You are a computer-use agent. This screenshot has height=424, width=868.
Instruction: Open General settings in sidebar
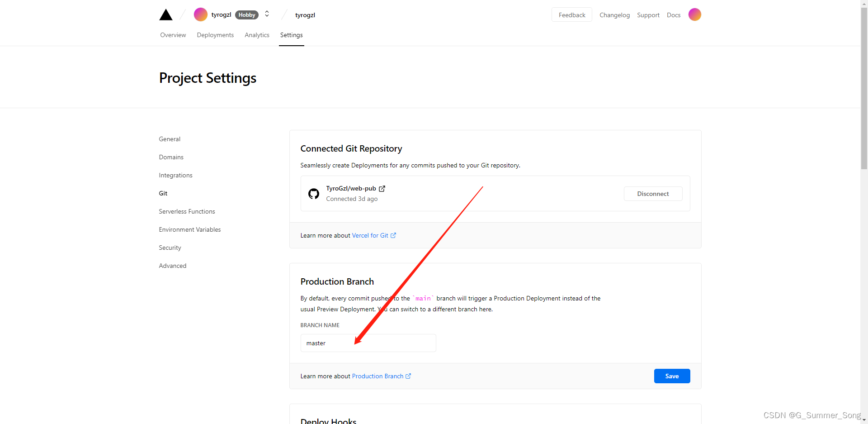170,139
